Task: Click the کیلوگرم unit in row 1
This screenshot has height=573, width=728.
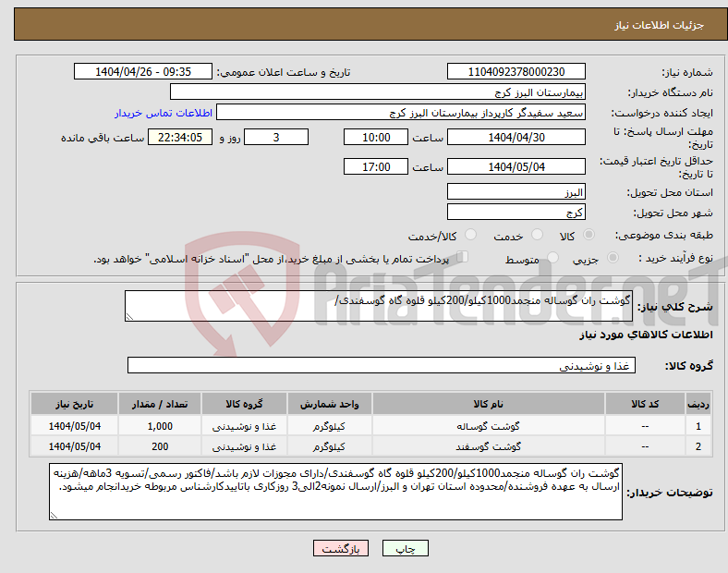Action: pyautogui.click(x=329, y=426)
